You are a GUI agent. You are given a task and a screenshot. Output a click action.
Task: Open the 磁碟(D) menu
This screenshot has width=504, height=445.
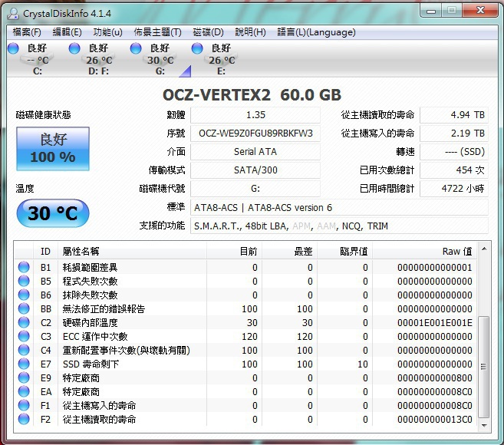pyautogui.click(x=208, y=32)
